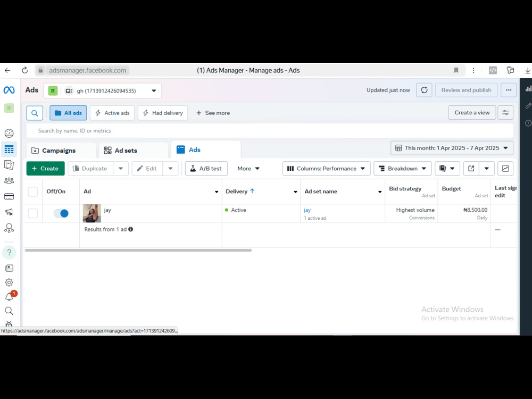532x399 pixels.
Task: Click the jay ad thumbnail image
Action: pyautogui.click(x=92, y=213)
